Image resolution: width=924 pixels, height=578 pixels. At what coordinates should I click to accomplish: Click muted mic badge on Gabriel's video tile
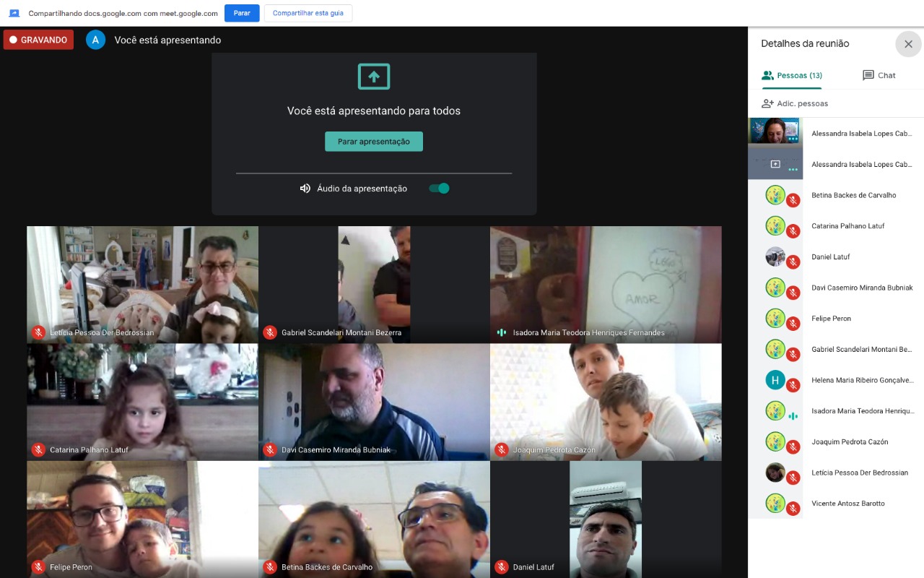click(270, 332)
